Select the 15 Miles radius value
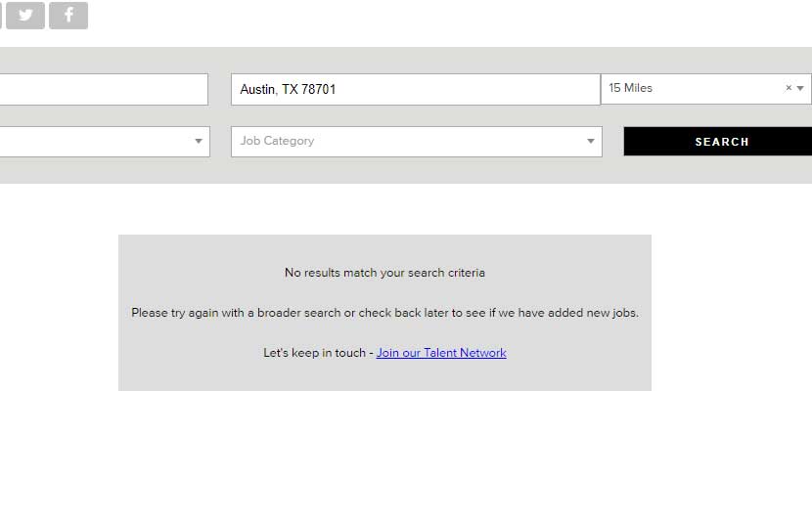 (630, 88)
